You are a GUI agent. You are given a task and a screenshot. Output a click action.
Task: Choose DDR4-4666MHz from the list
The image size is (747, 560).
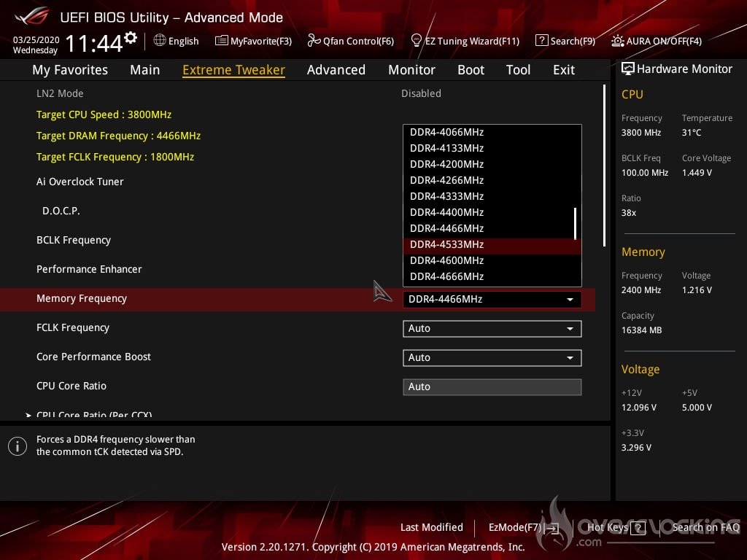(492, 276)
